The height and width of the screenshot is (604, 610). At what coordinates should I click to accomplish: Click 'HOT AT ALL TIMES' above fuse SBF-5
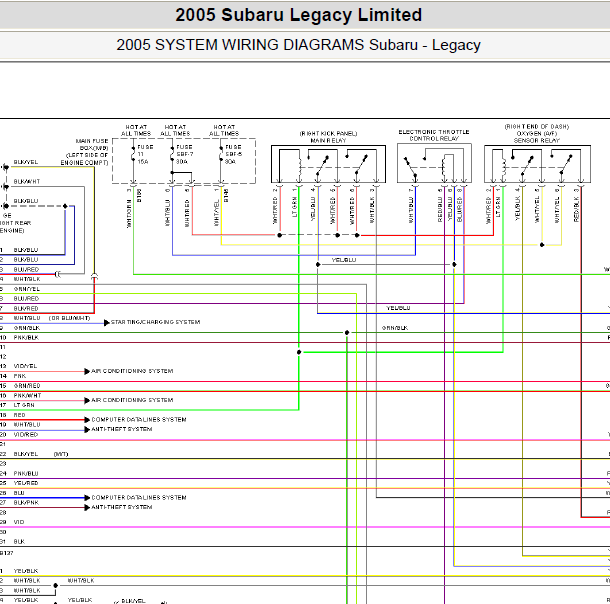224,130
